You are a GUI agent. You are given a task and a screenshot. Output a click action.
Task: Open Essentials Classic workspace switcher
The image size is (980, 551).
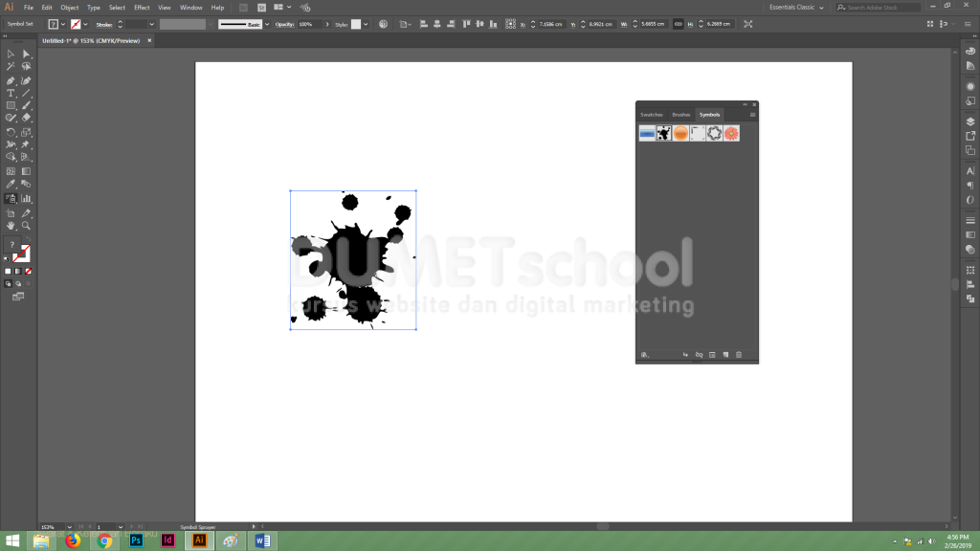(x=796, y=8)
